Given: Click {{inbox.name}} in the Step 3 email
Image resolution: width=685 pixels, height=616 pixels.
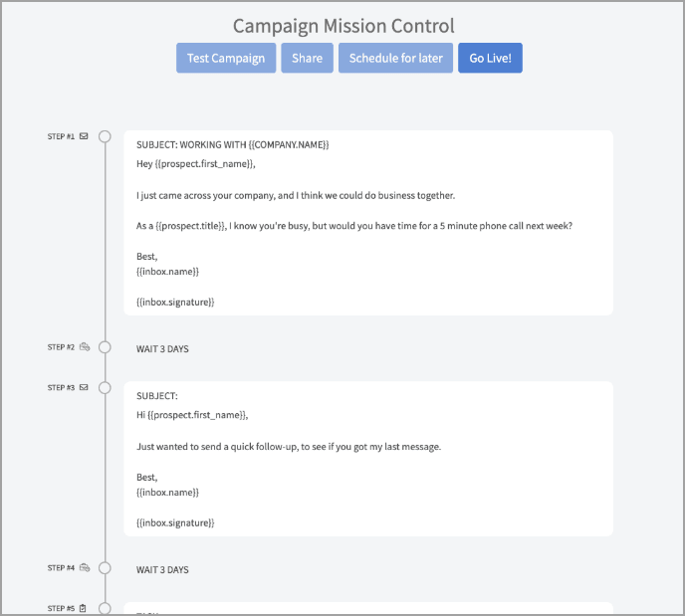Looking at the screenshot, I should [167, 493].
